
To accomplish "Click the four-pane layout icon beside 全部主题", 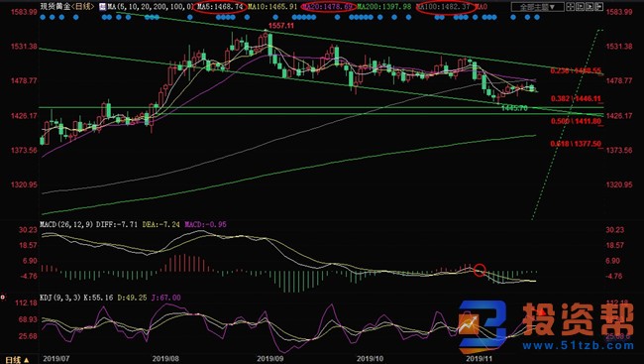I will [x=571, y=7].
